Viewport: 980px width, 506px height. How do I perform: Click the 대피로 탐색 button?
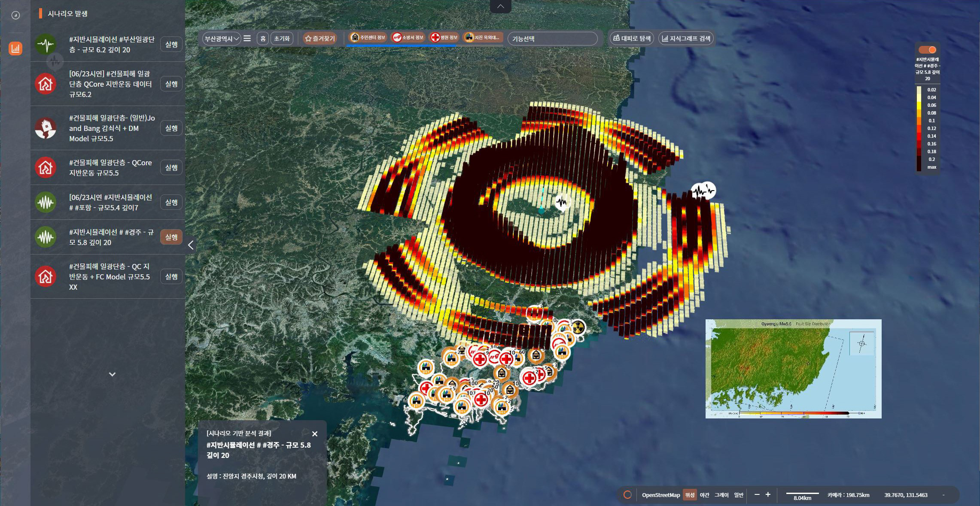tap(632, 39)
